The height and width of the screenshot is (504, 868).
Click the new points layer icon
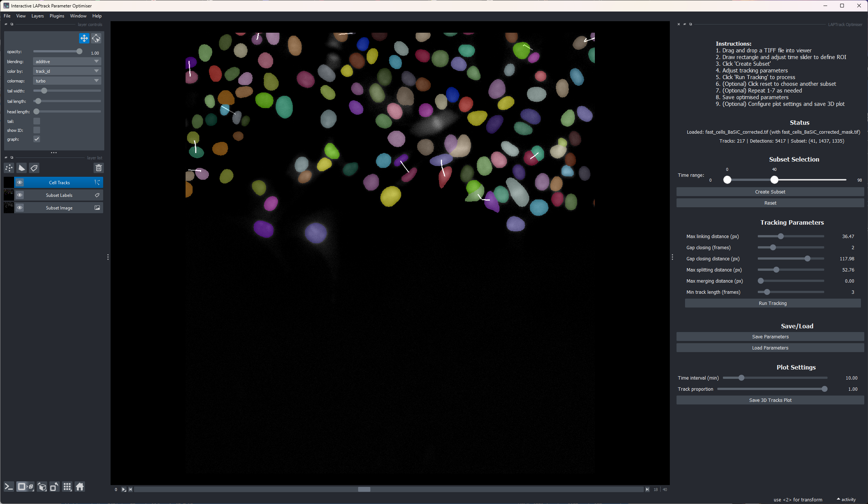pyautogui.click(x=9, y=168)
